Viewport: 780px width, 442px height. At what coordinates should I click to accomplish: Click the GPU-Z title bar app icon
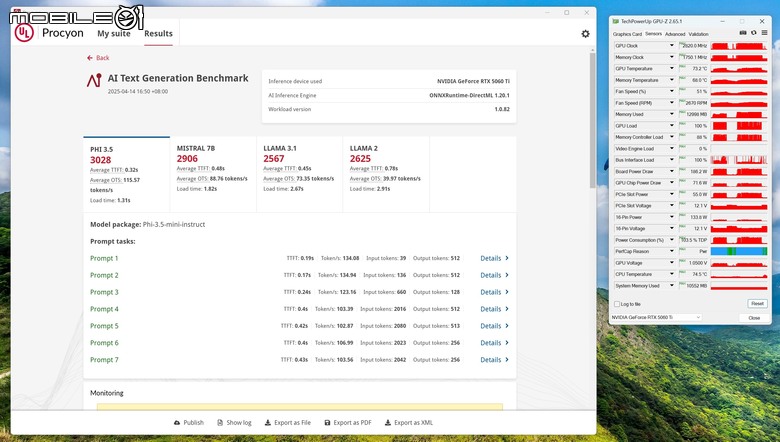[x=616, y=21]
